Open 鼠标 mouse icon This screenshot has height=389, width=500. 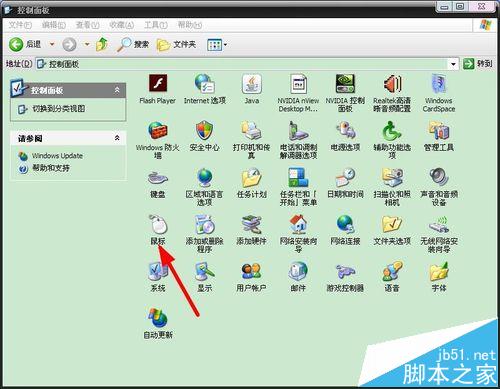pyautogui.click(x=158, y=224)
